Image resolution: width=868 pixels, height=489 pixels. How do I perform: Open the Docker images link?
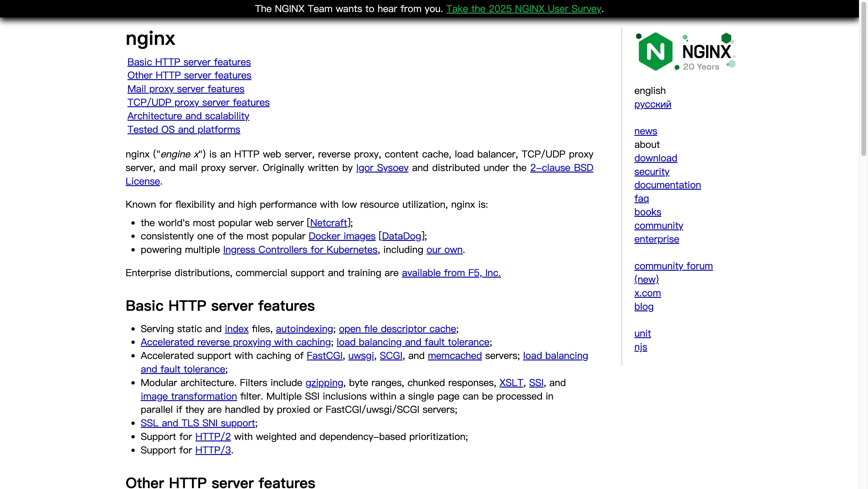click(342, 236)
